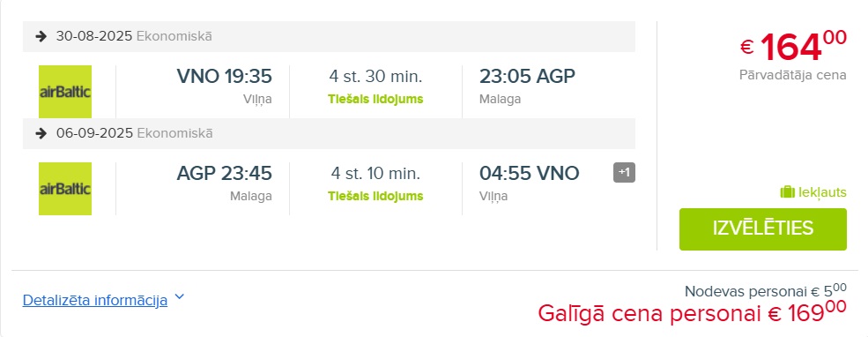The image size is (868, 337).
Task: Click the airBaltic logo on return flight
Action: point(65,189)
